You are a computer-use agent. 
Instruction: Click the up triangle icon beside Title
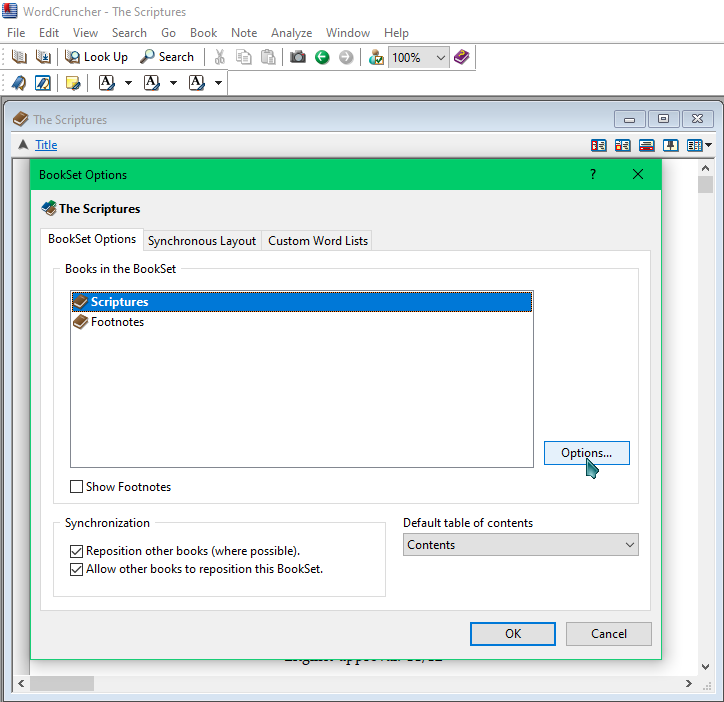23,145
